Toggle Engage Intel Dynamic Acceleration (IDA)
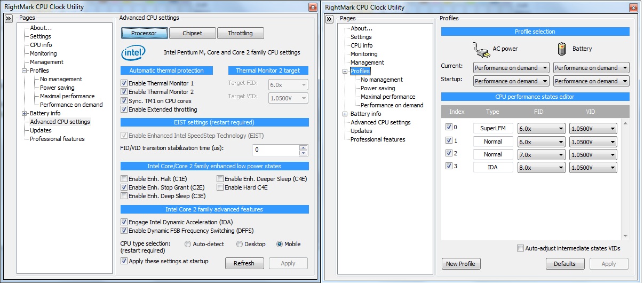This screenshot has height=283, width=644. 124,222
